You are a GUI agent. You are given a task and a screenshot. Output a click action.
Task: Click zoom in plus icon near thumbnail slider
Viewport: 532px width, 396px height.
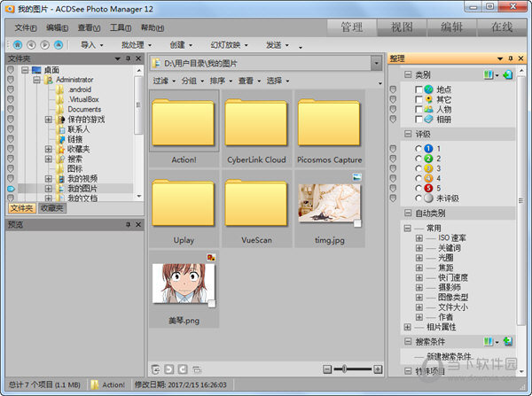pos(378,369)
